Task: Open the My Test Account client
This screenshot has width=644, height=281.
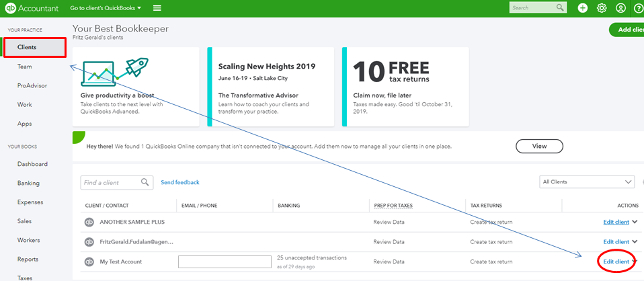Action: click(x=121, y=262)
